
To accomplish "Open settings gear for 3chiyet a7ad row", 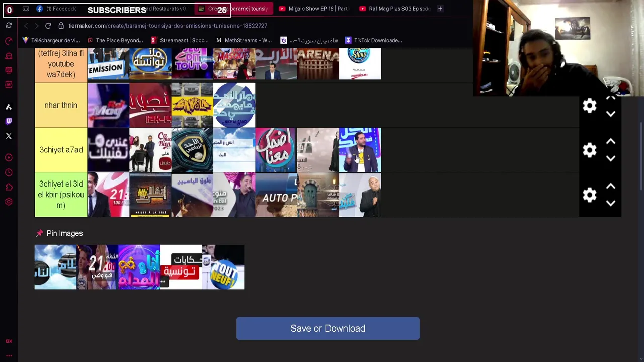I will 590,150.
